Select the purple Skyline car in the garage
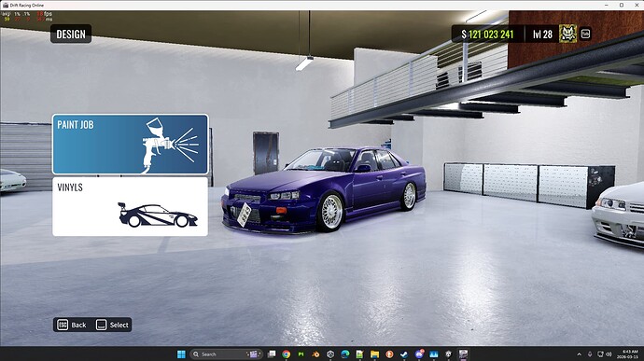The width and height of the screenshot is (644, 361). point(323,191)
